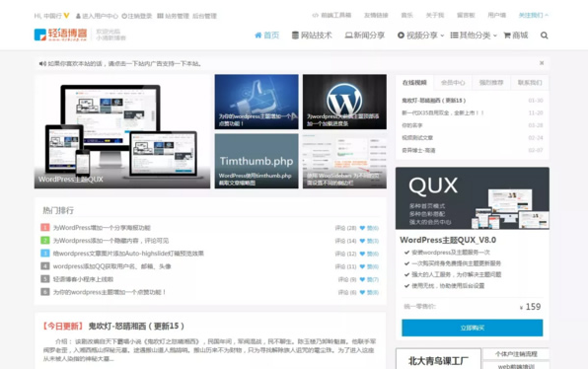The width and height of the screenshot is (588, 369).
Task: Open the 商城 shop cart link
Action: click(516, 36)
